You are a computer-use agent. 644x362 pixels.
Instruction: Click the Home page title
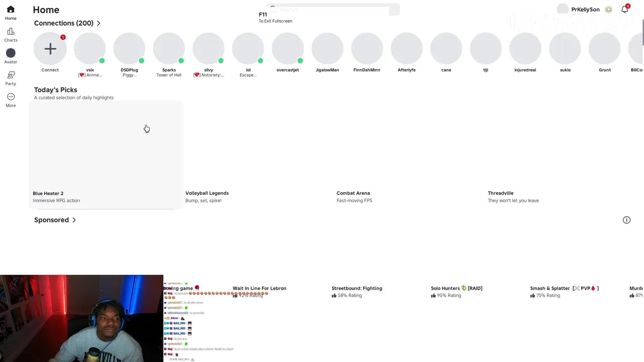[x=46, y=10]
